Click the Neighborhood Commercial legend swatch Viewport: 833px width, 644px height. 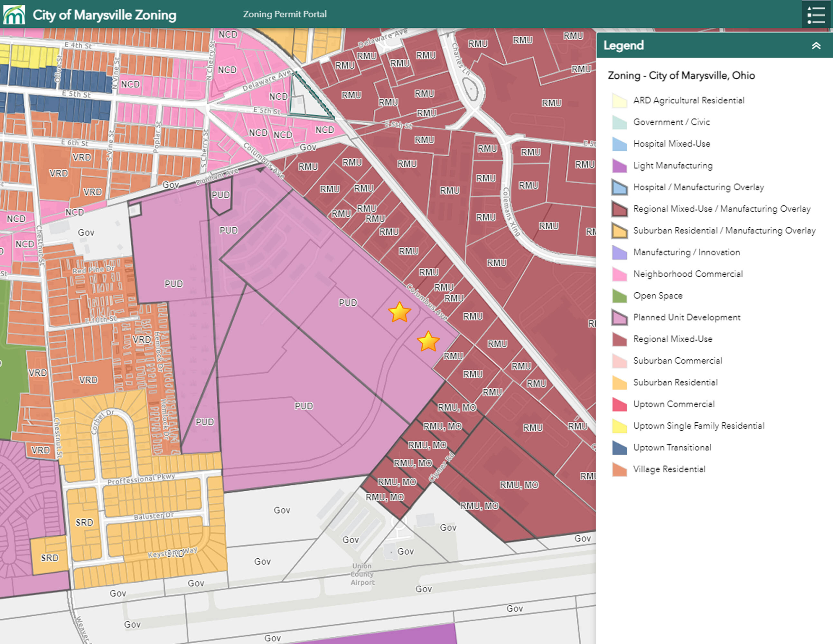[x=619, y=274]
